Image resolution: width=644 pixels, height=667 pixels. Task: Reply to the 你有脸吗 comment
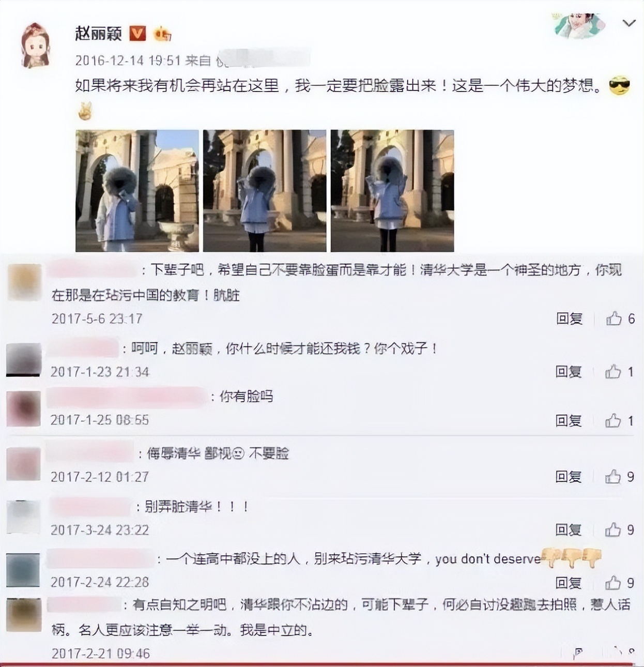point(569,420)
